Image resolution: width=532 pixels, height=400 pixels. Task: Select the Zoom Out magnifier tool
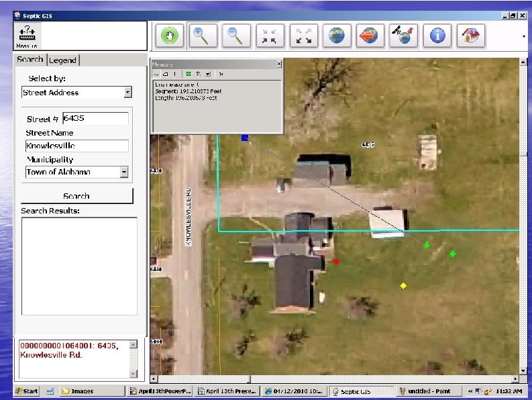[x=235, y=36]
